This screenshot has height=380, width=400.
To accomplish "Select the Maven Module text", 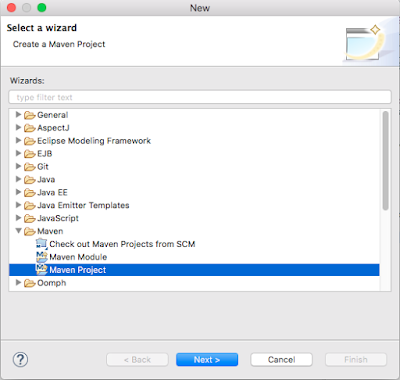I will coord(78,257).
